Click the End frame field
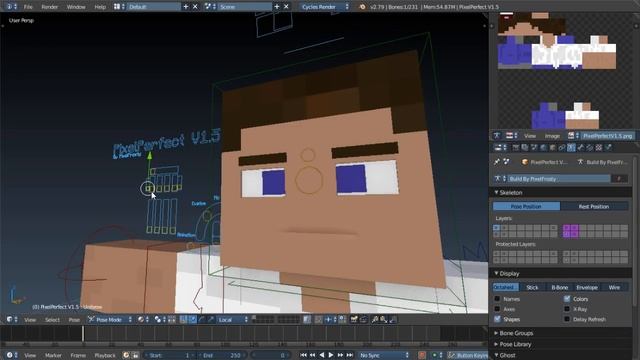 [222, 355]
